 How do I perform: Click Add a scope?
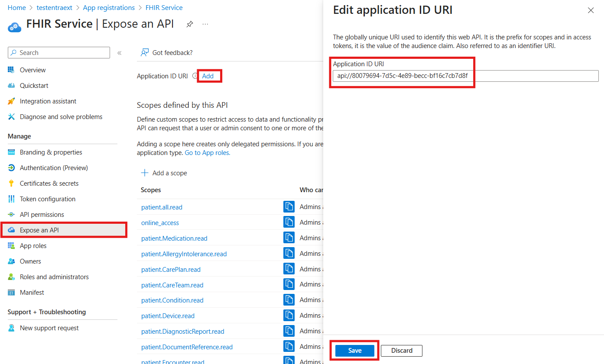click(164, 173)
